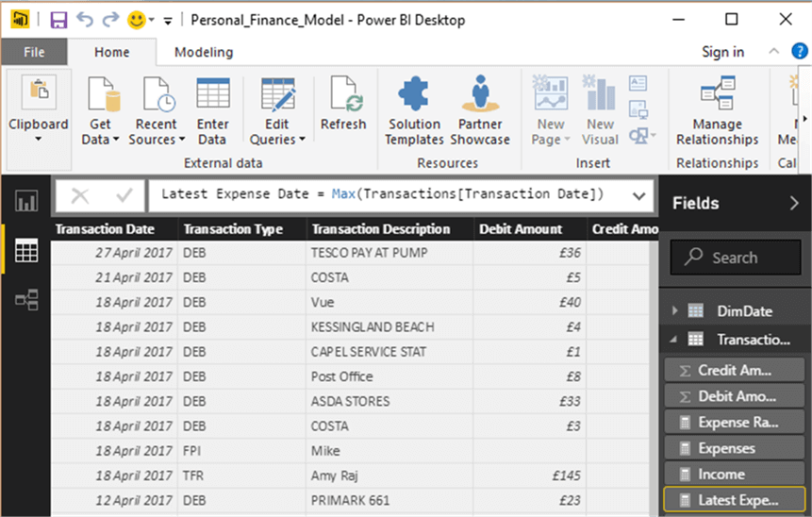
Task: Click the Sign in link
Action: click(x=723, y=52)
